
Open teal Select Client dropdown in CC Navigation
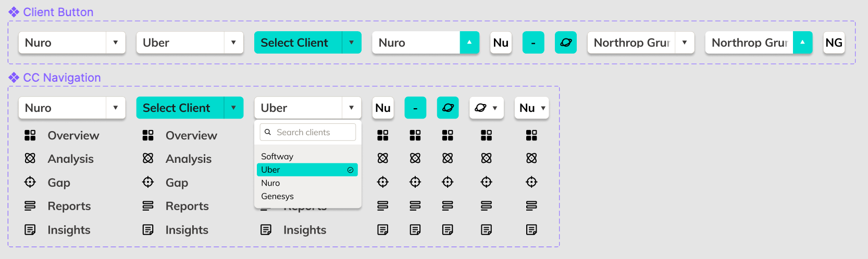click(233, 108)
